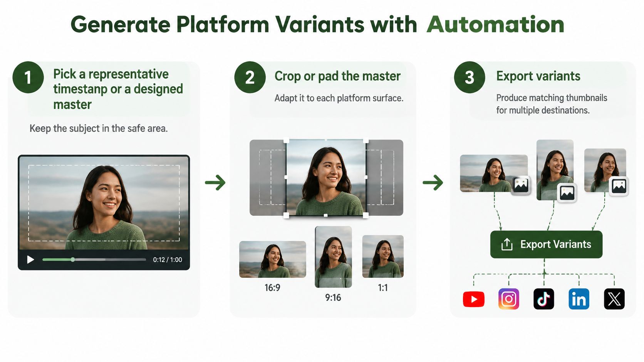
Task: Click the top-left crop corner handle
Action: (x=286, y=140)
